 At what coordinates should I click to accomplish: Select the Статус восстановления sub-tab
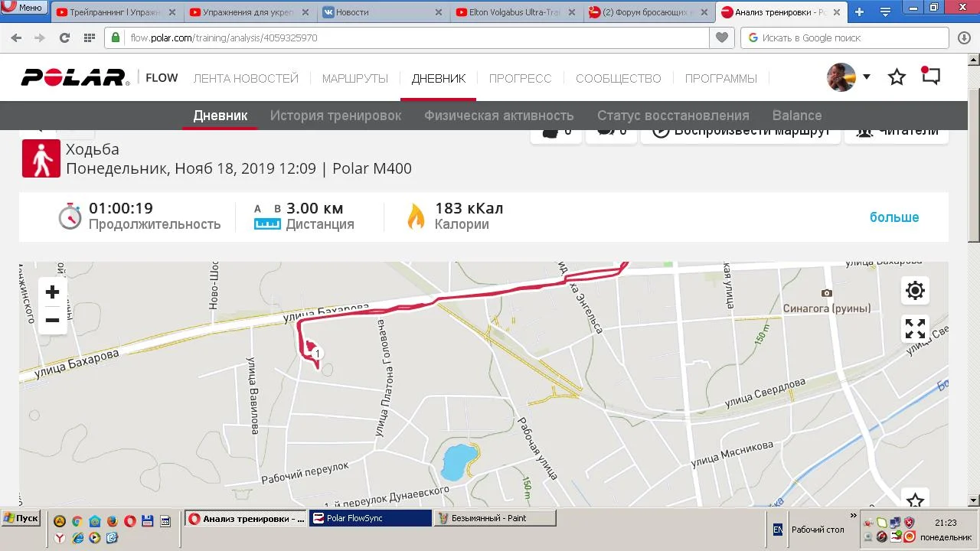[x=673, y=116]
